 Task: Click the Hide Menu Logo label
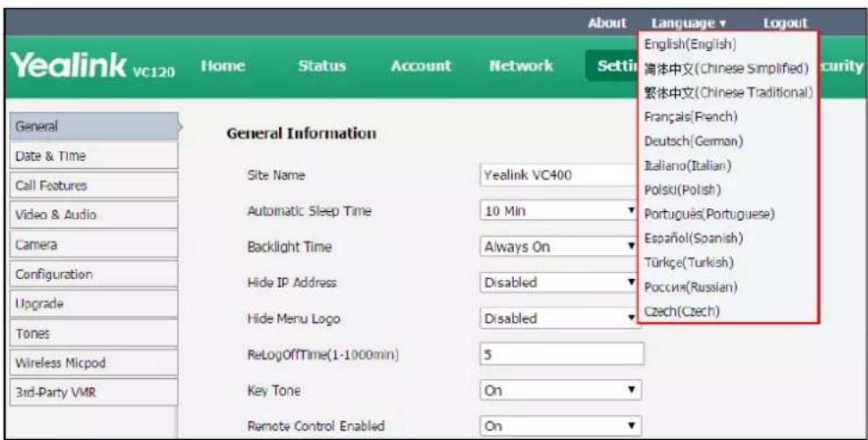[293, 318]
